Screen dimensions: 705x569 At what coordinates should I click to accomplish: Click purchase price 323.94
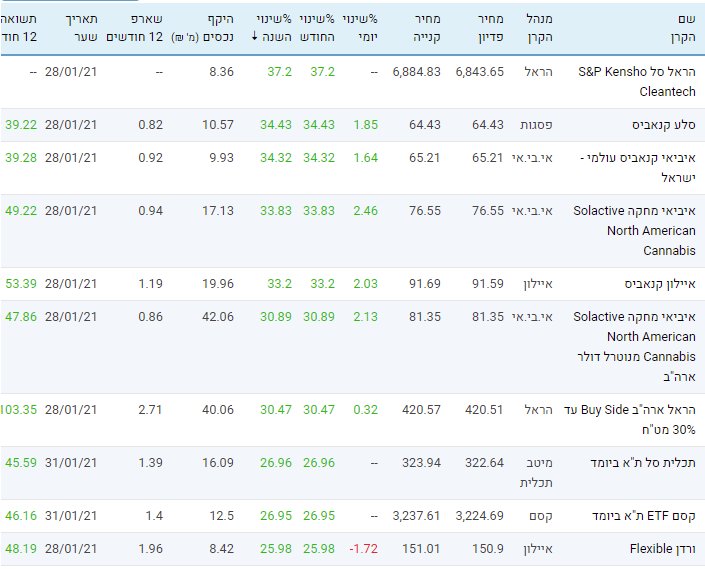pyautogui.click(x=422, y=463)
